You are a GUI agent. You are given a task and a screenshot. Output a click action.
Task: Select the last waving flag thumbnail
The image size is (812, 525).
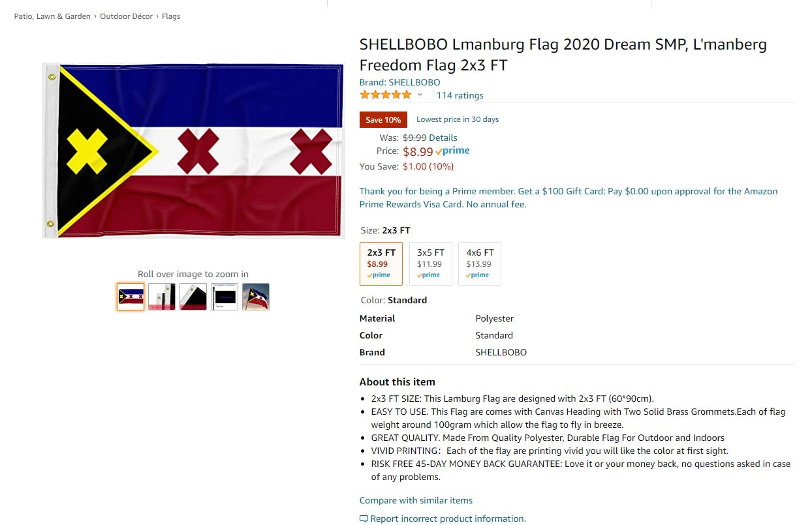tap(255, 296)
